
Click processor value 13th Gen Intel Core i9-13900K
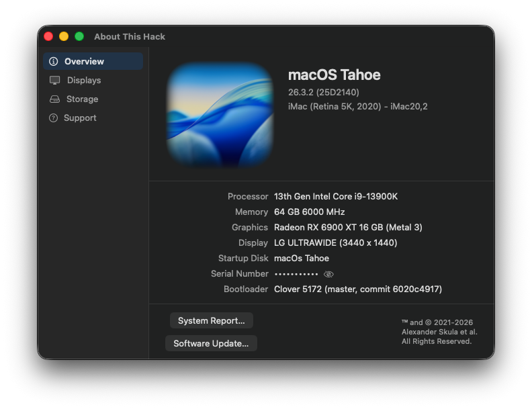(x=336, y=196)
